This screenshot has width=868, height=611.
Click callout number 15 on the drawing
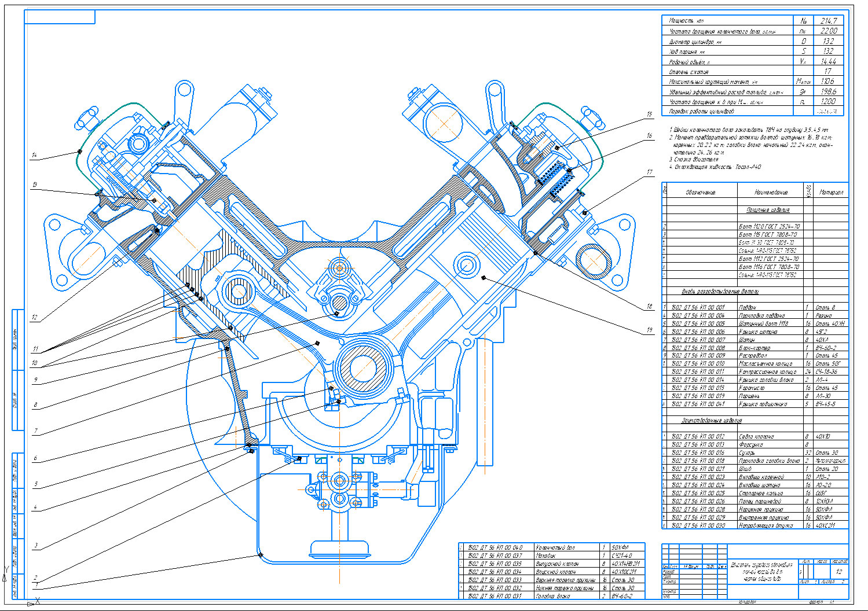650,115
